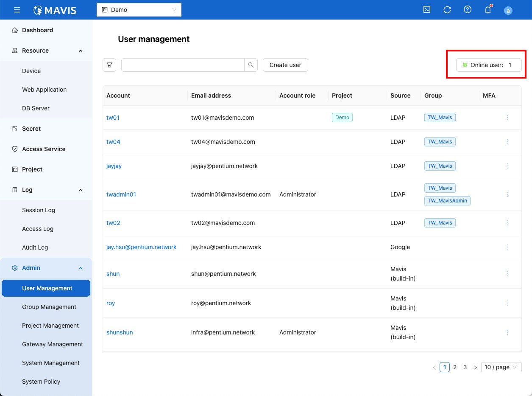The height and width of the screenshot is (396, 532).
Task: Collapse the Resource section in sidebar
Action: 81,51
